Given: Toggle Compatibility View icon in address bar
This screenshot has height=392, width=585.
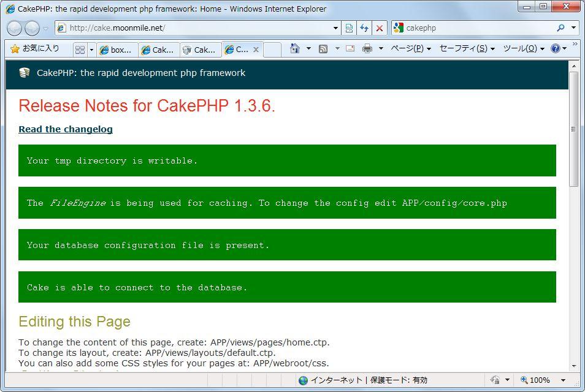Looking at the screenshot, I should point(349,28).
